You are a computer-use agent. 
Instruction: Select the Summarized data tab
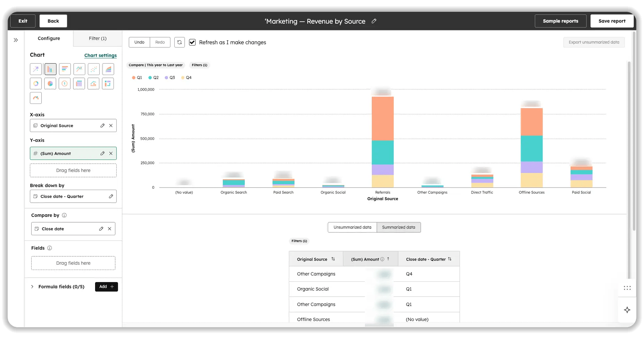click(x=399, y=227)
